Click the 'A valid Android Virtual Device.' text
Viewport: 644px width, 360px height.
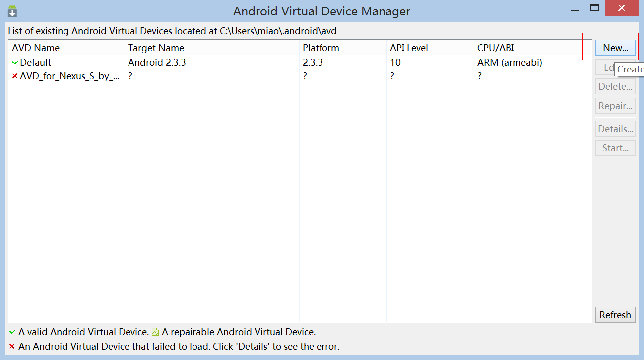[x=83, y=332]
